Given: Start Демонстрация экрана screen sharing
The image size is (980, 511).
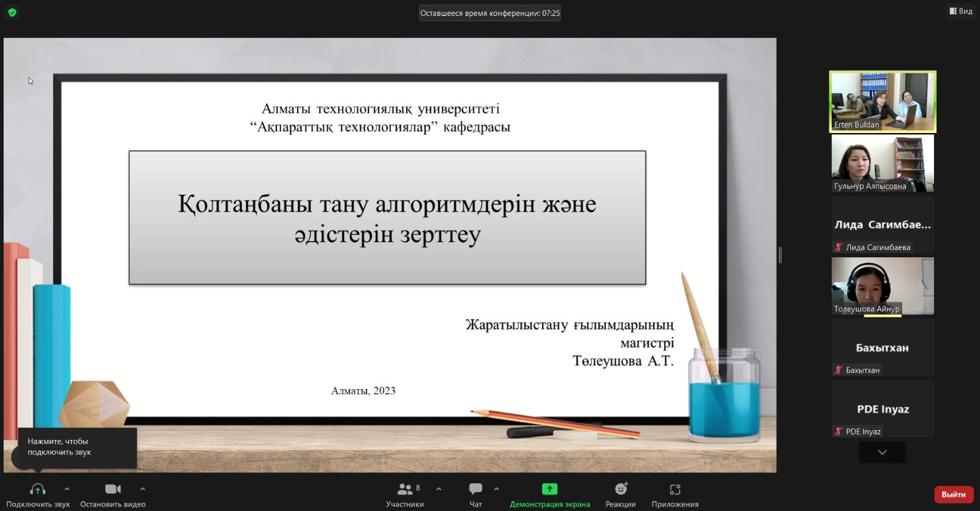Looking at the screenshot, I should pyautogui.click(x=549, y=495).
